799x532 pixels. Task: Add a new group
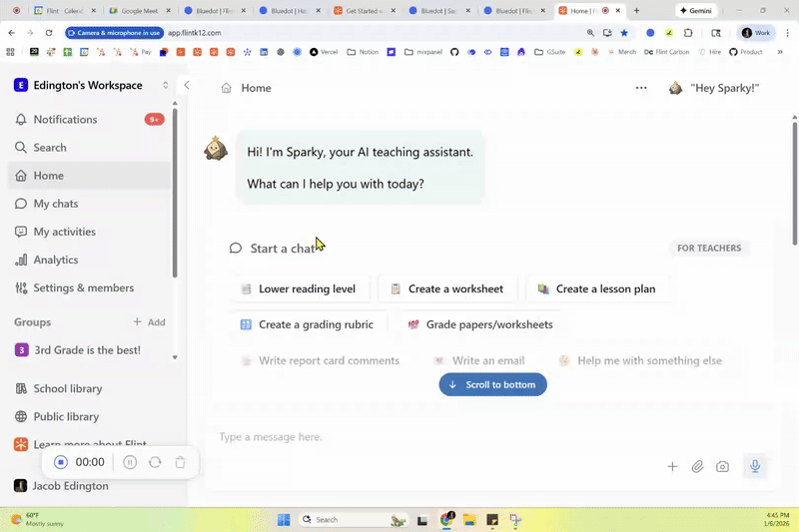point(149,322)
